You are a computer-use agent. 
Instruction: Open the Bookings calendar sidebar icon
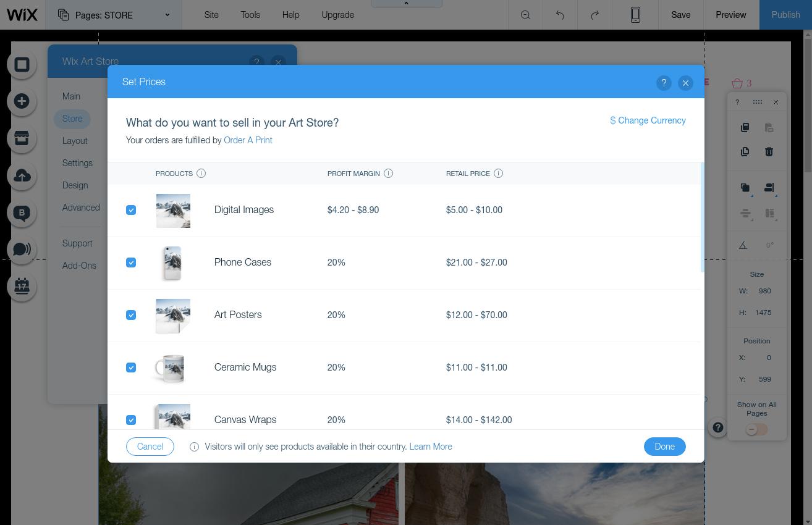pyautogui.click(x=22, y=287)
